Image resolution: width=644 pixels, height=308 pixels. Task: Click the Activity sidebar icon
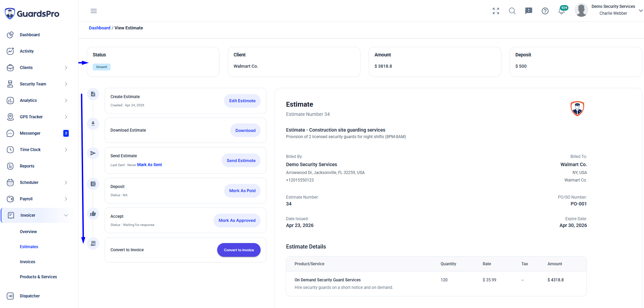10,51
